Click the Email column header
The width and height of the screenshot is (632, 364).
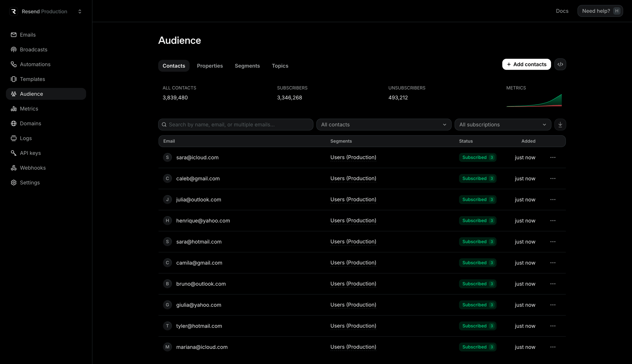tap(169, 141)
